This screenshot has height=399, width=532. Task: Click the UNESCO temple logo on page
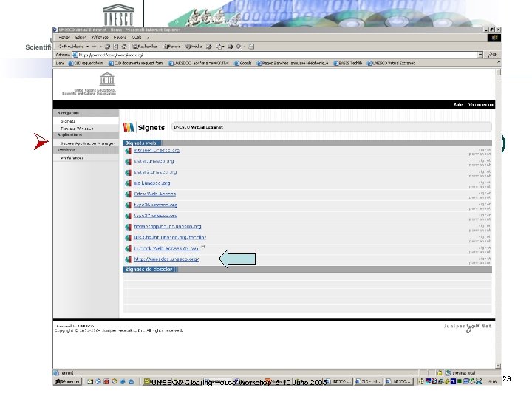point(107,79)
